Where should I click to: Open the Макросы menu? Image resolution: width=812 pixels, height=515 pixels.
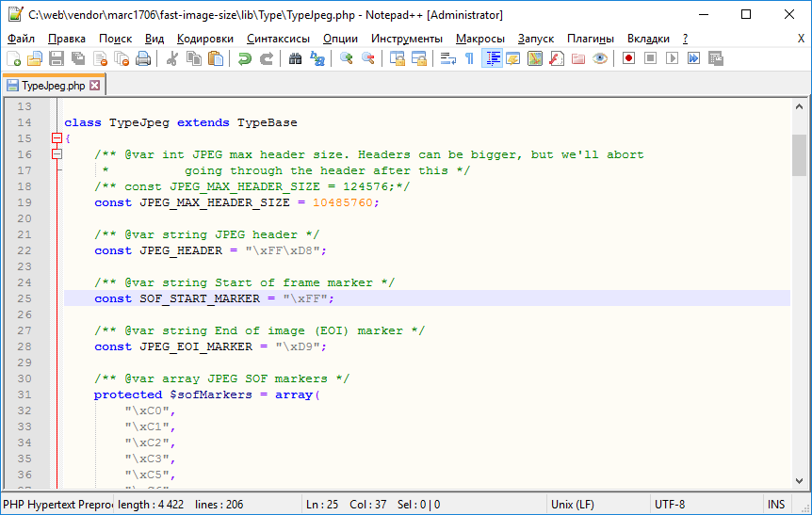pos(480,39)
